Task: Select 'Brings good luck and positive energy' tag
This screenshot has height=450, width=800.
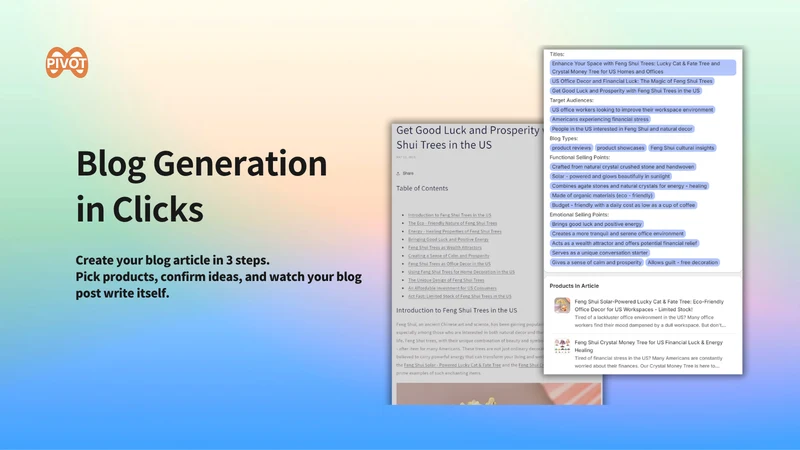Action: click(596, 224)
